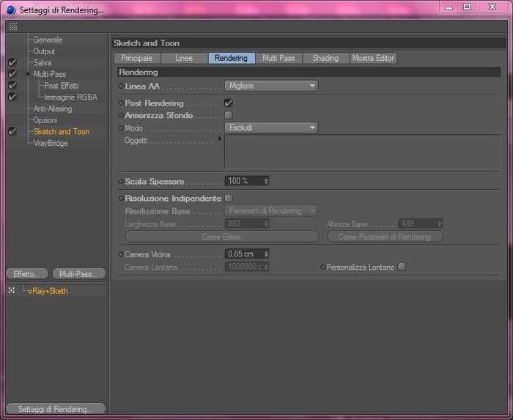The image size is (513, 420).
Task: Switch to the Multi Pass tab
Action: tap(278, 58)
